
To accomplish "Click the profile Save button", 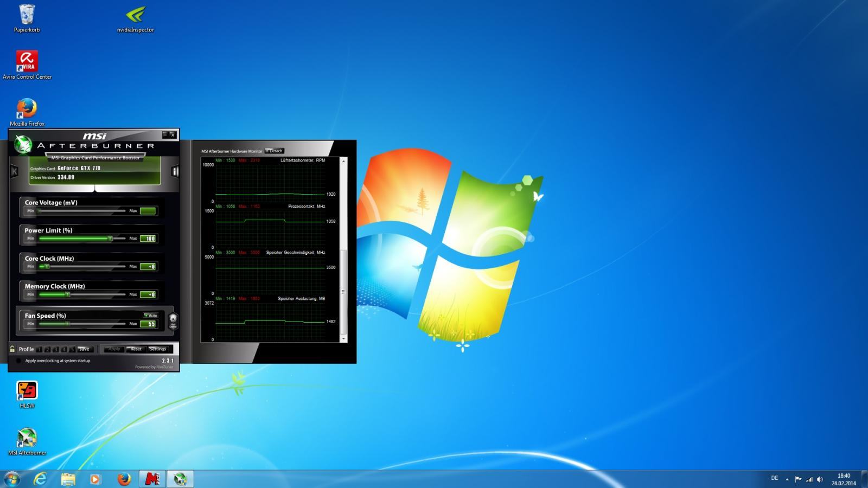I will coord(85,349).
